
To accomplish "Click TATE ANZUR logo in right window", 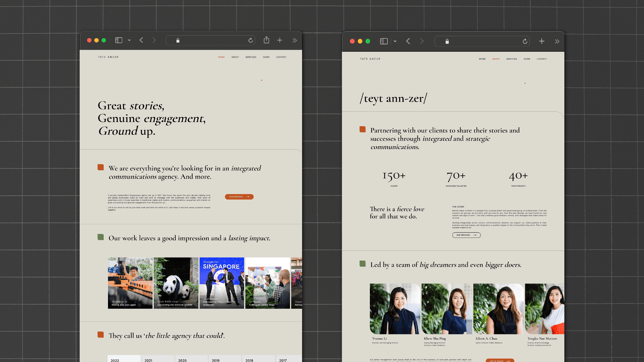I will (370, 59).
